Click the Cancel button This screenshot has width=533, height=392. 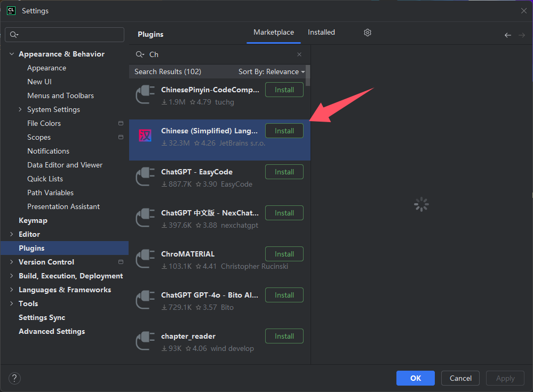tap(460, 378)
